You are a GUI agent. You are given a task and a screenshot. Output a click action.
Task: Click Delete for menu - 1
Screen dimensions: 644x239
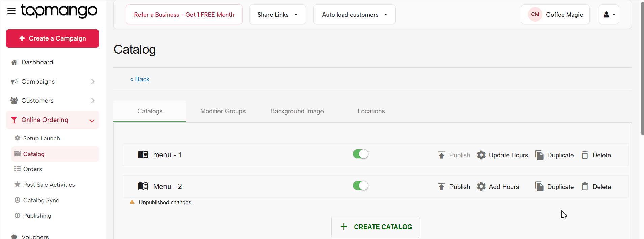click(x=596, y=155)
